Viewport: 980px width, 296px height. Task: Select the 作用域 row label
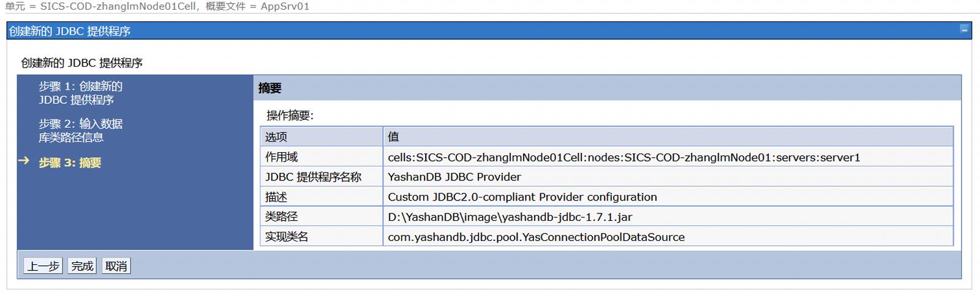[x=322, y=157]
